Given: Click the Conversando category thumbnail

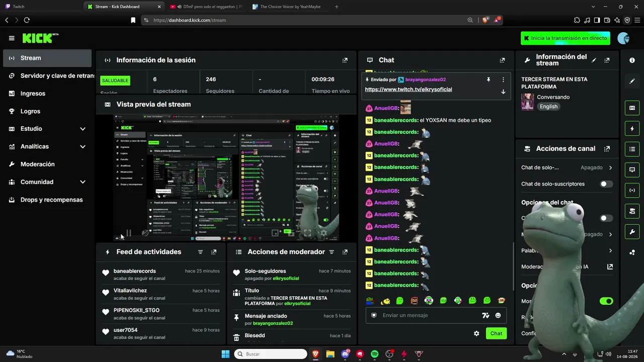Looking at the screenshot, I should [528, 102].
